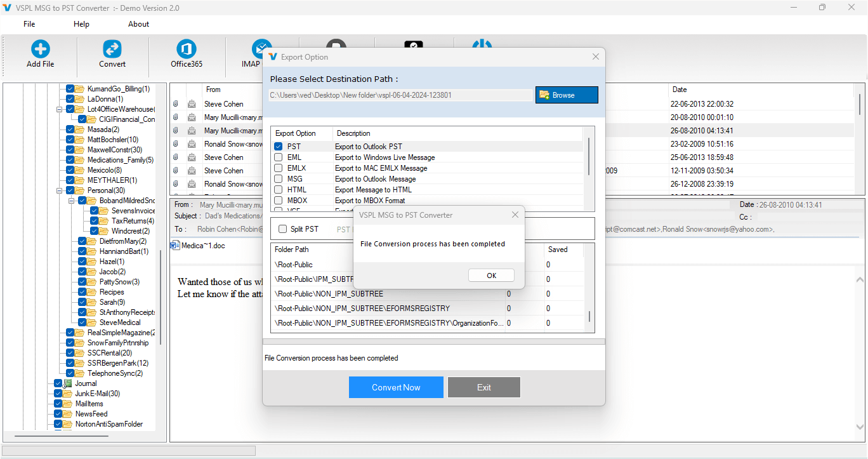Select the NortonAntiSpamFolder tree item
This screenshot has width=868, height=459.
click(x=109, y=424)
